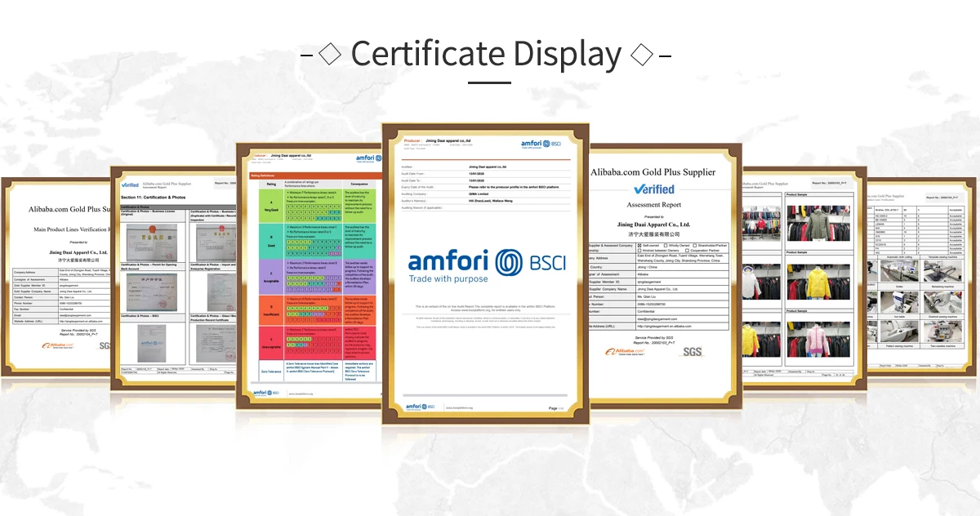980x516 pixels.
Task: Click the Alibaba.com logo on Assessment Report
Action: 626,351
